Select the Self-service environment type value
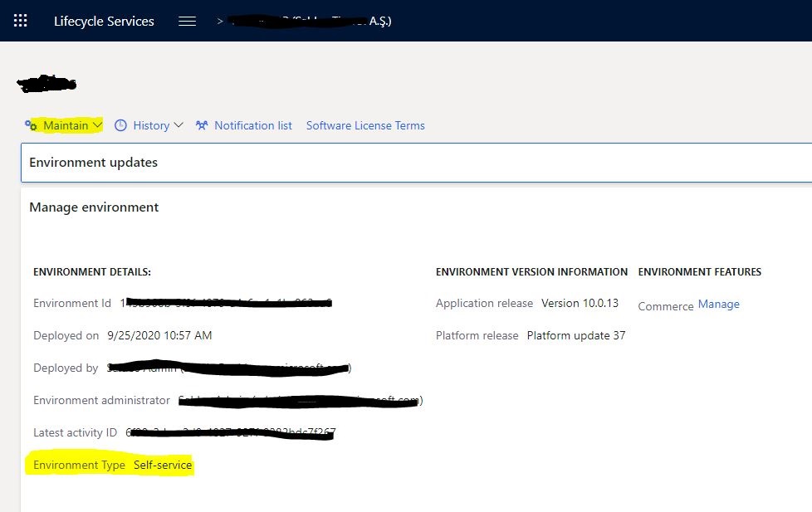 pyautogui.click(x=163, y=465)
